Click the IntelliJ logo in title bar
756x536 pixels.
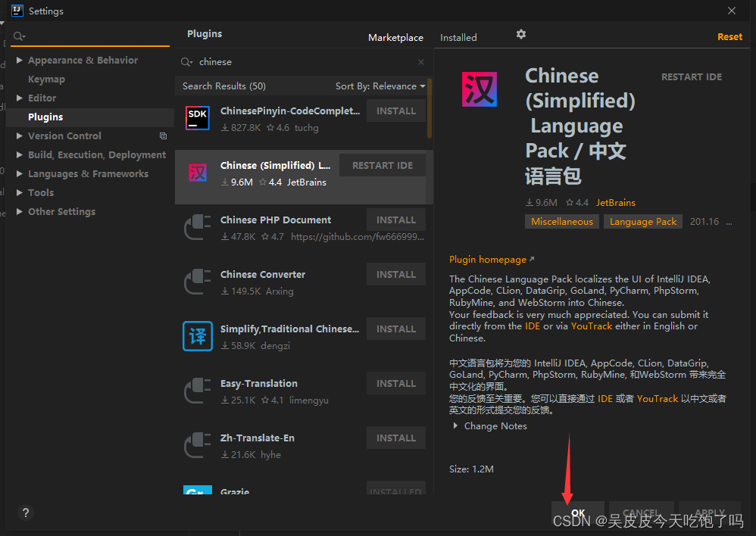coord(17,11)
